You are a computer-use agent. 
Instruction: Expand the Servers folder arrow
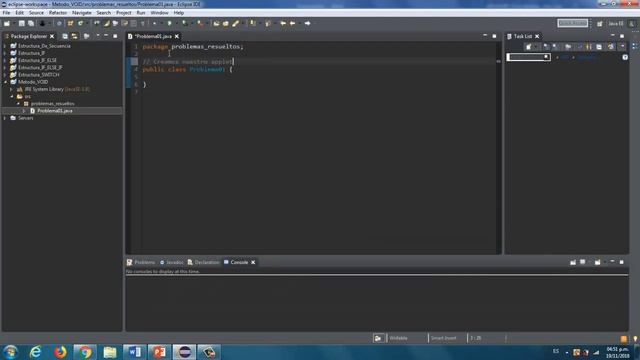(x=5, y=118)
